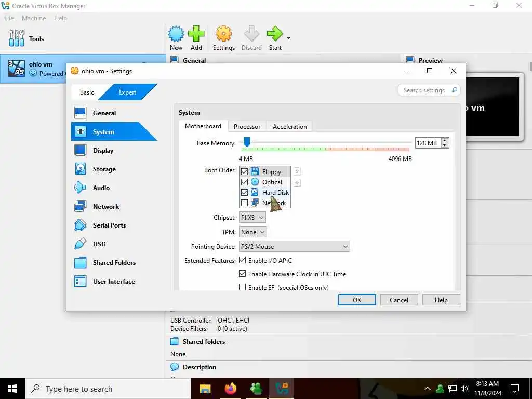Open Shared Folders settings category
The height and width of the screenshot is (399, 532).
click(x=114, y=262)
